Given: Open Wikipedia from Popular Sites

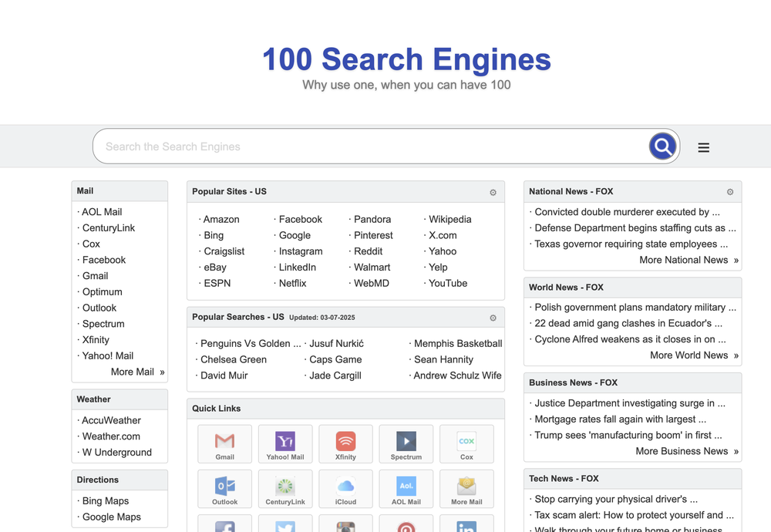Looking at the screenshot, I should point(449,219).
